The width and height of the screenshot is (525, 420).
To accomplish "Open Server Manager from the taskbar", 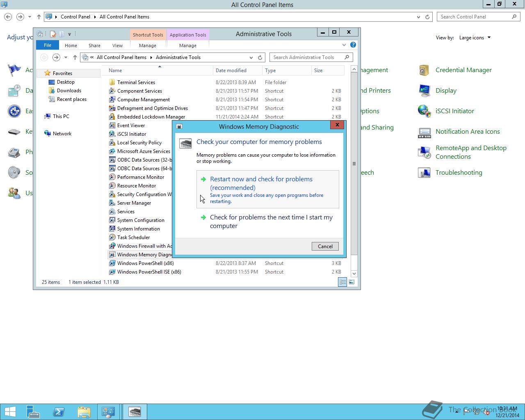I will click(33, 412).
